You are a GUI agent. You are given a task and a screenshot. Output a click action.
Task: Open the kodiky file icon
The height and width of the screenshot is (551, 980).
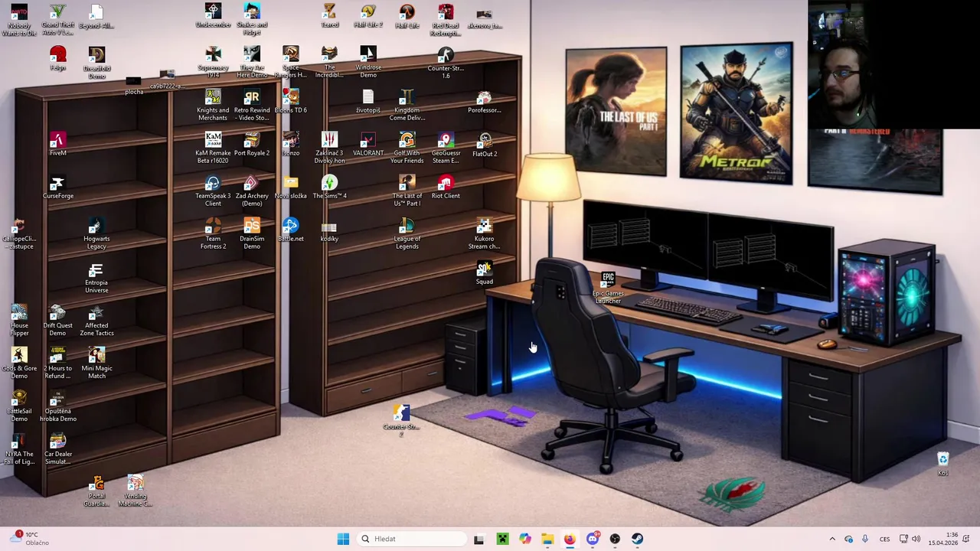(x=329, y=230)
